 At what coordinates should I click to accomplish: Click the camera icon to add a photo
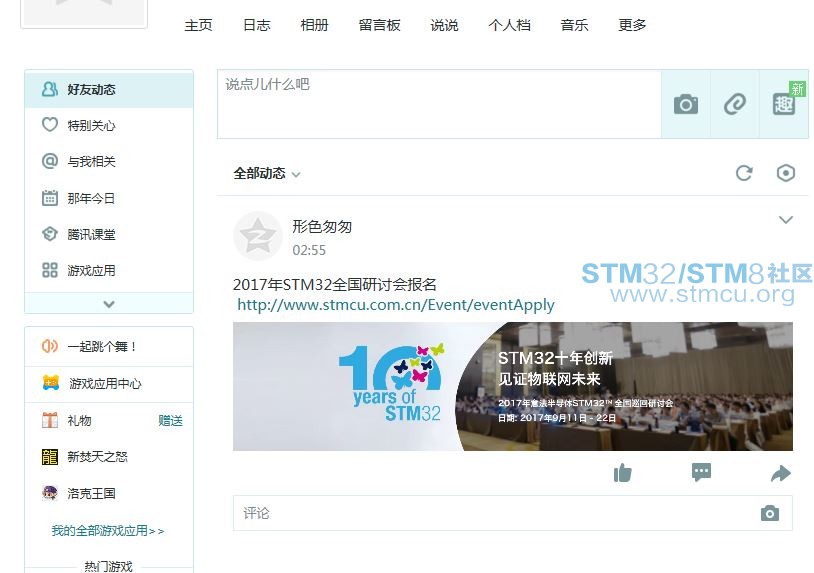pos(686,104)
